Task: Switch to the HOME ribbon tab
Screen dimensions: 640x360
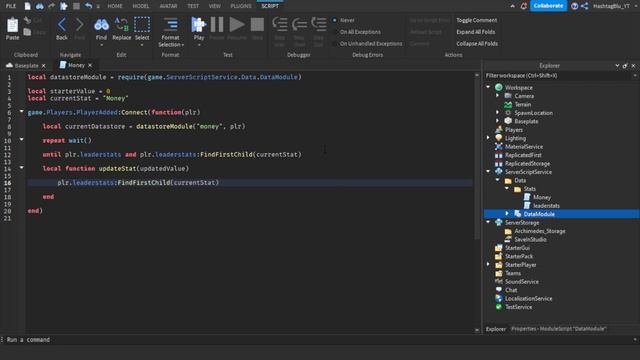Action: point(115,6)
